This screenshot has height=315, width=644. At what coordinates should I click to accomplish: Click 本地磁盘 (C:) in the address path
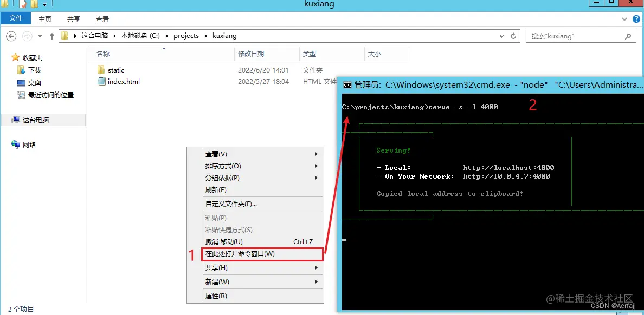click(140, 36)
